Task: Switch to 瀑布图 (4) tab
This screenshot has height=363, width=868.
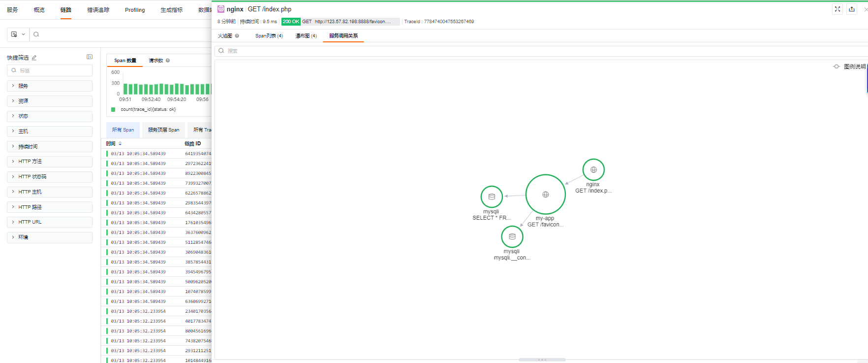Action: point(306,36)
